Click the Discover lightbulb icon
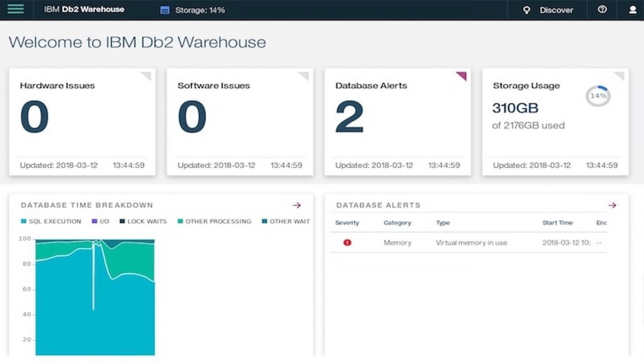 tap(526, 10)
